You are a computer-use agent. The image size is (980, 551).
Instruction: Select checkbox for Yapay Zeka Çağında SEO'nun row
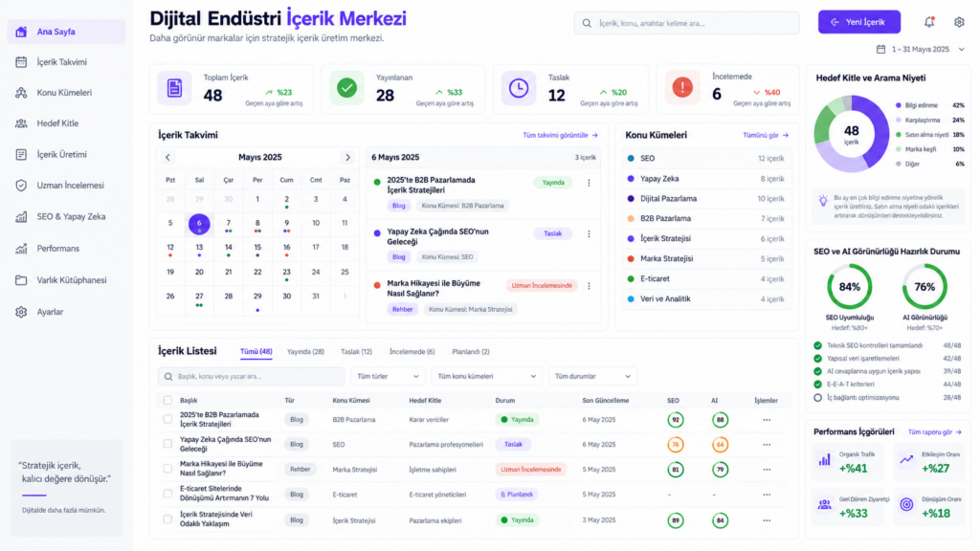(167, 444)
